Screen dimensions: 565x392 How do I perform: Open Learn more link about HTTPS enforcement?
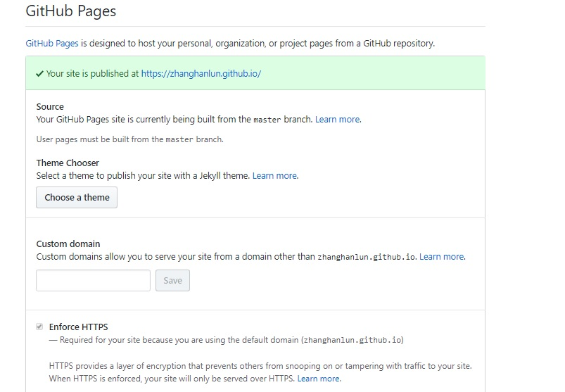319,379
